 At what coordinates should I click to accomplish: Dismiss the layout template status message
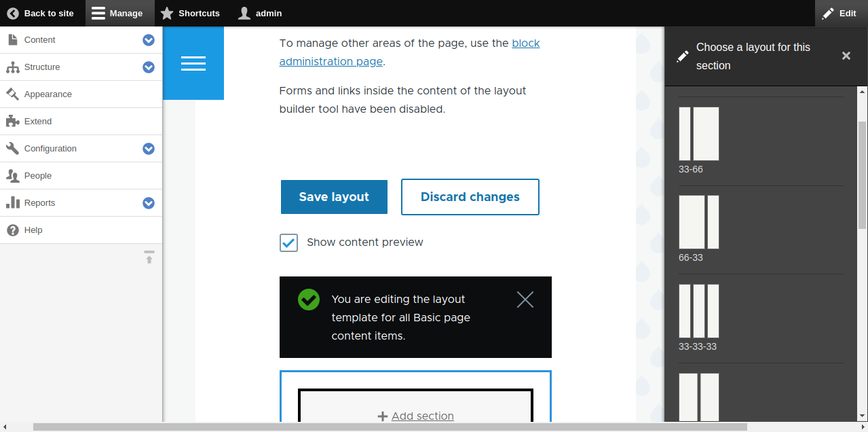click(525, 300)
